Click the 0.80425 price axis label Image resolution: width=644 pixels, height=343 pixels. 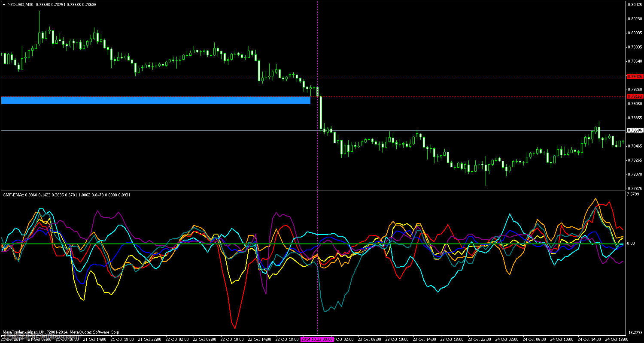pyautogui.click(x=635, y=5)
